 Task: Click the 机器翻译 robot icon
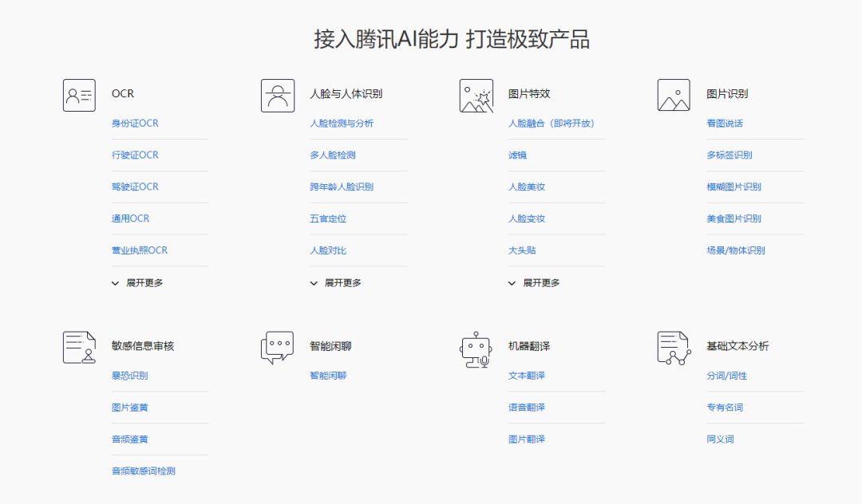475,346
